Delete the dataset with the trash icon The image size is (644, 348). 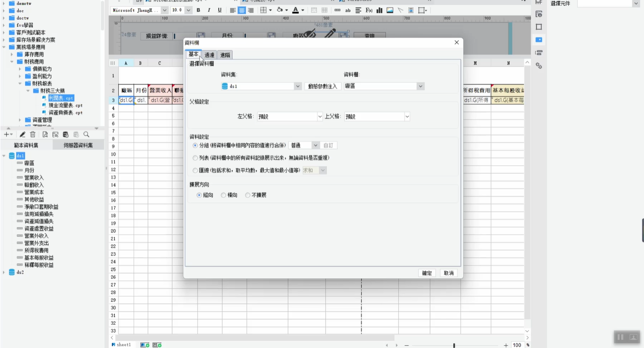[33, 134]
